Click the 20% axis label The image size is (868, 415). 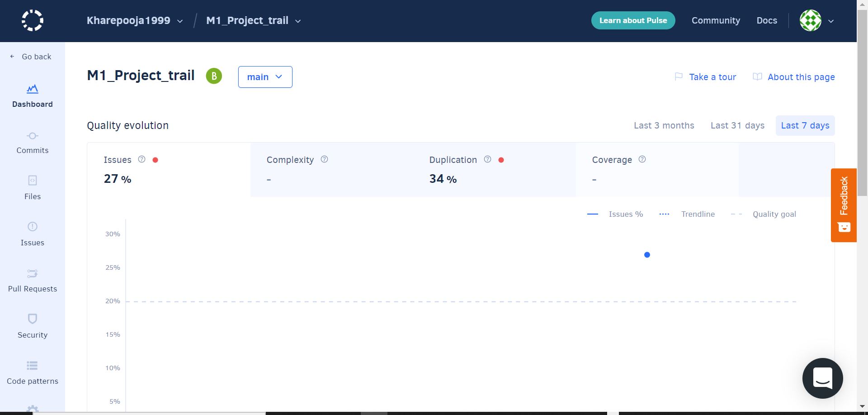click(x=113, y=301)
